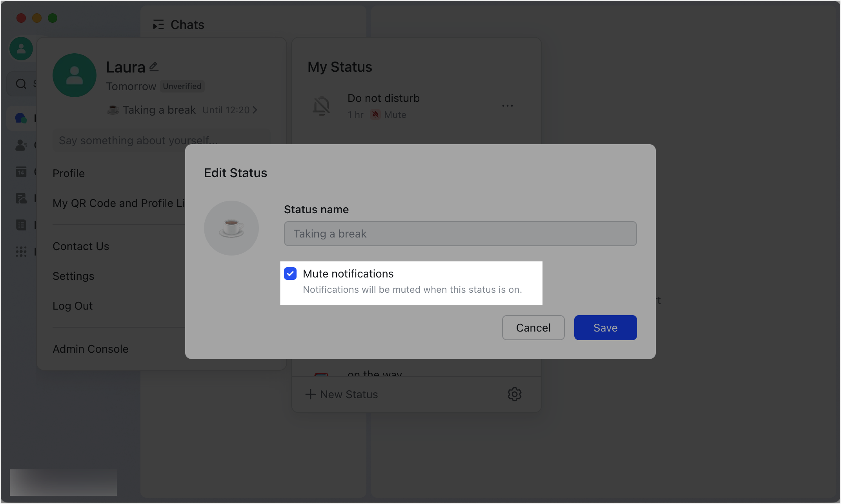Toggle mute on Do not disturb status
Viewport: 841px width, 504px height.
[x=388, y=114]
